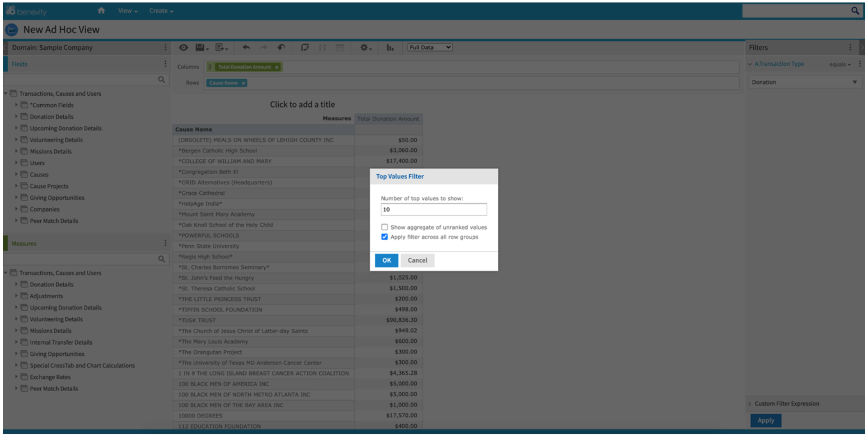868x438 pixels.
Task: Open the export report icon in toolbar
Action: point(220,47)
